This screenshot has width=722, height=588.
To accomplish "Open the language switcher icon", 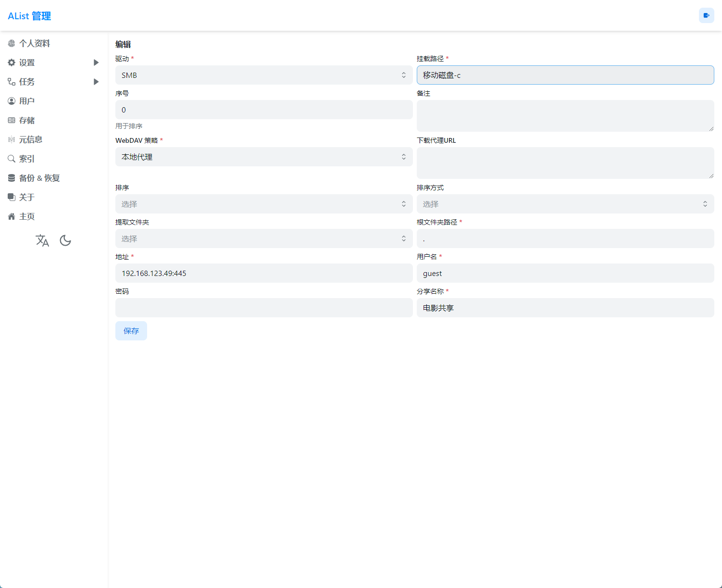I will coord(42,240).
